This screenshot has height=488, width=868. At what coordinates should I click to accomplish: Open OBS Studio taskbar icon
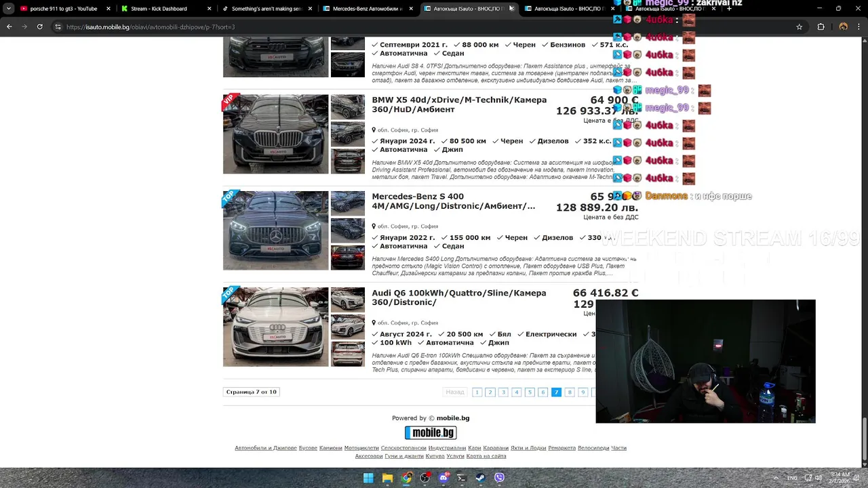click(425, 478)
